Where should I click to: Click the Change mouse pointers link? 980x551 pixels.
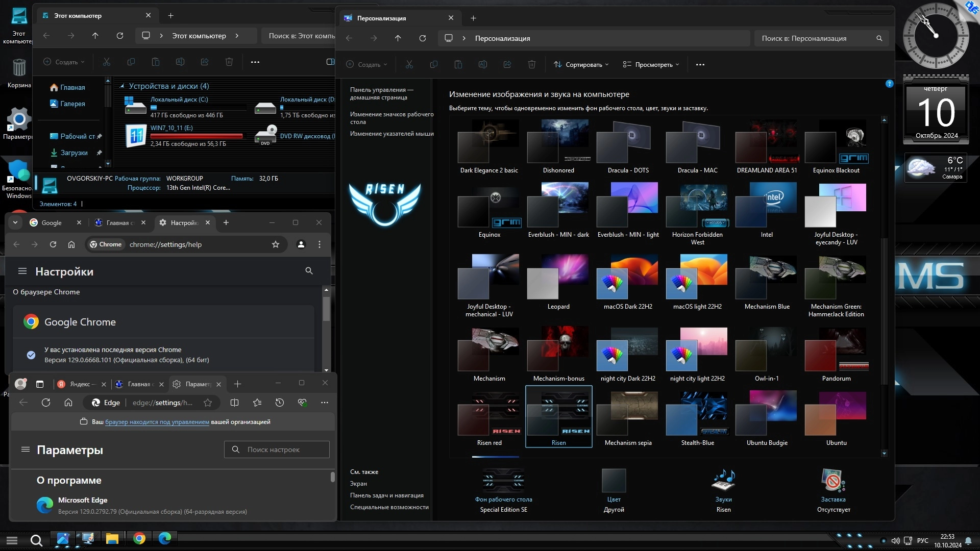click(391, 134)
